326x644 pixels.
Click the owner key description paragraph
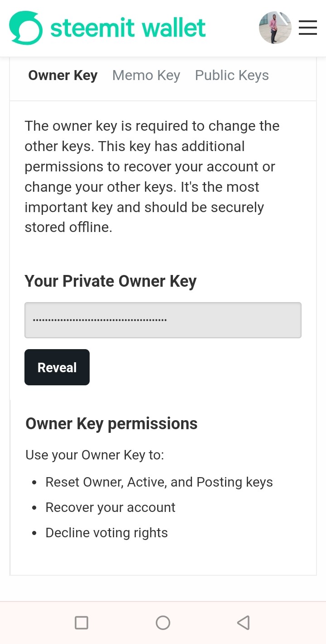click(x=152, y=176)
